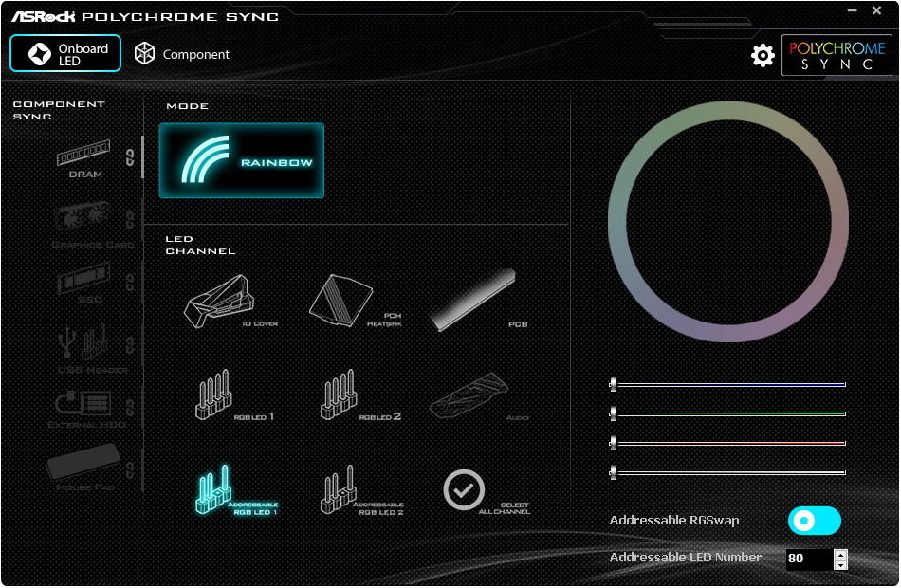Toggle the Mouse Pad sync link

point(130,470)
